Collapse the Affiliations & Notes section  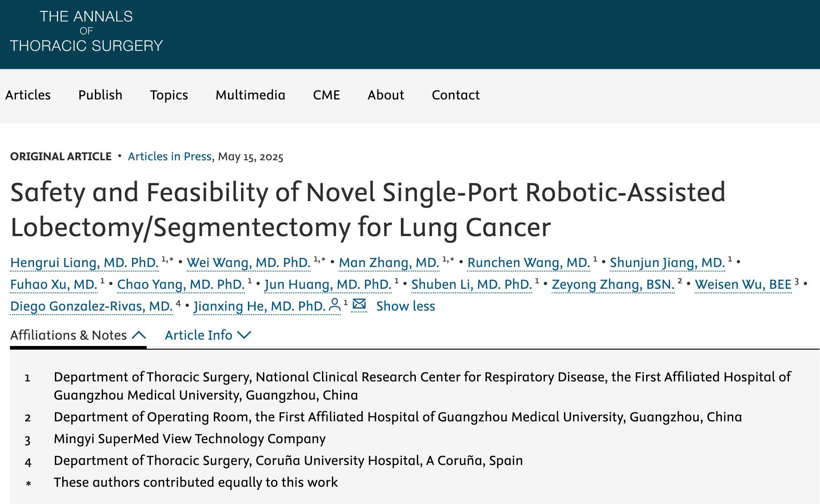78,335
